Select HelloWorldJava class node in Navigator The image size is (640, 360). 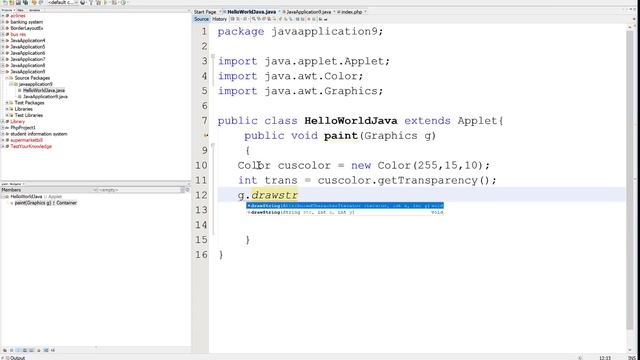click(26, 196)
